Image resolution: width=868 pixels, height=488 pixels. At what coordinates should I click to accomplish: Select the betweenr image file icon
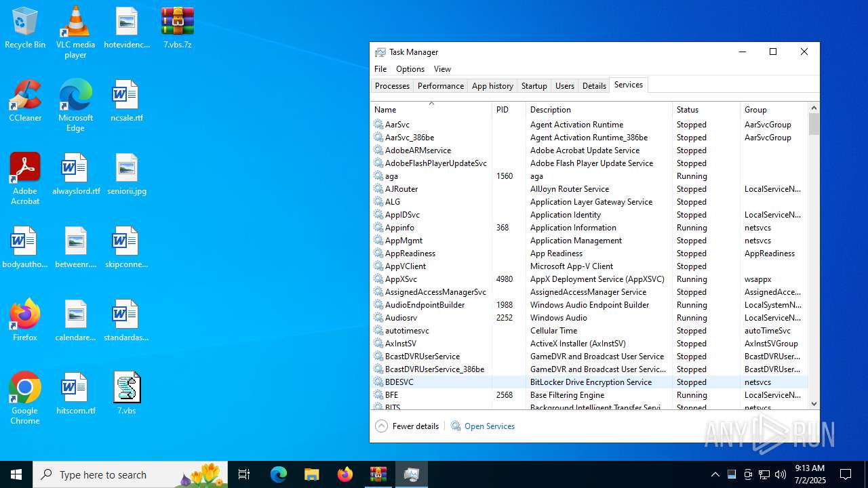[x=76, y=248]
